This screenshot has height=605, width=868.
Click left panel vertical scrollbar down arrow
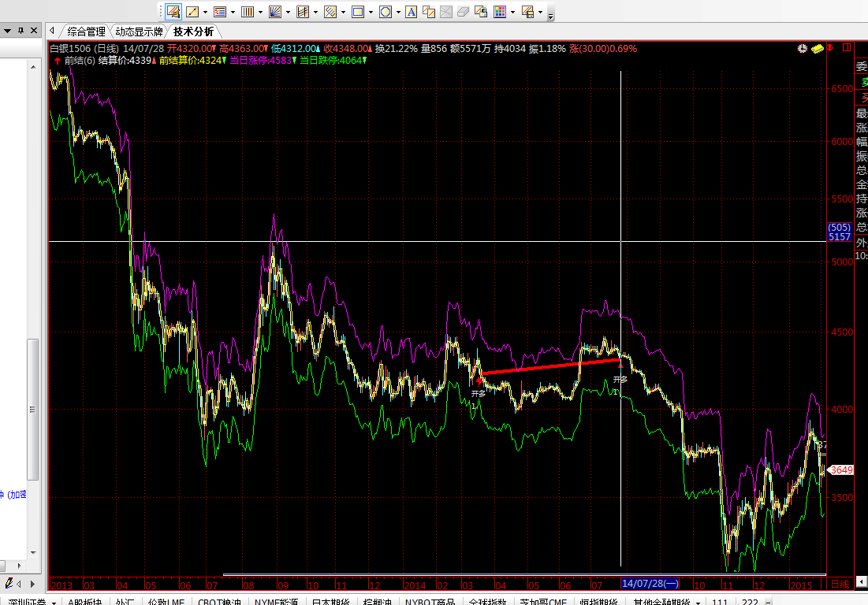(33, 552)
